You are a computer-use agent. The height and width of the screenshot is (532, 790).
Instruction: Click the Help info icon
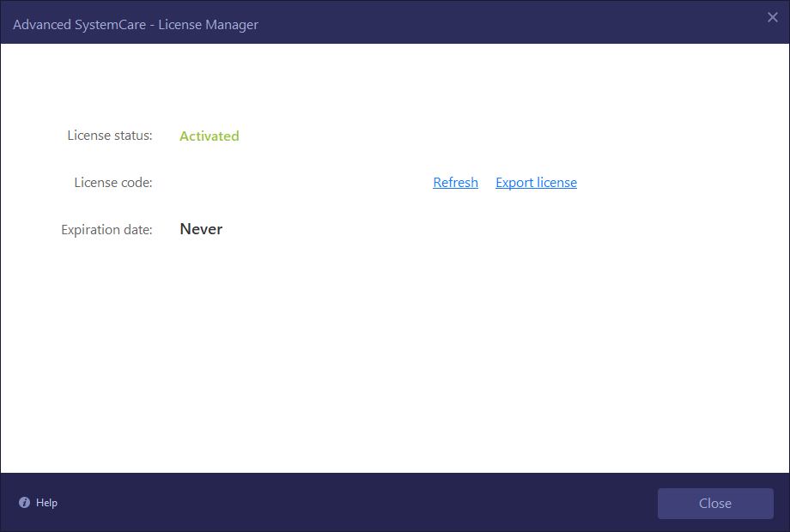[24, 502]
